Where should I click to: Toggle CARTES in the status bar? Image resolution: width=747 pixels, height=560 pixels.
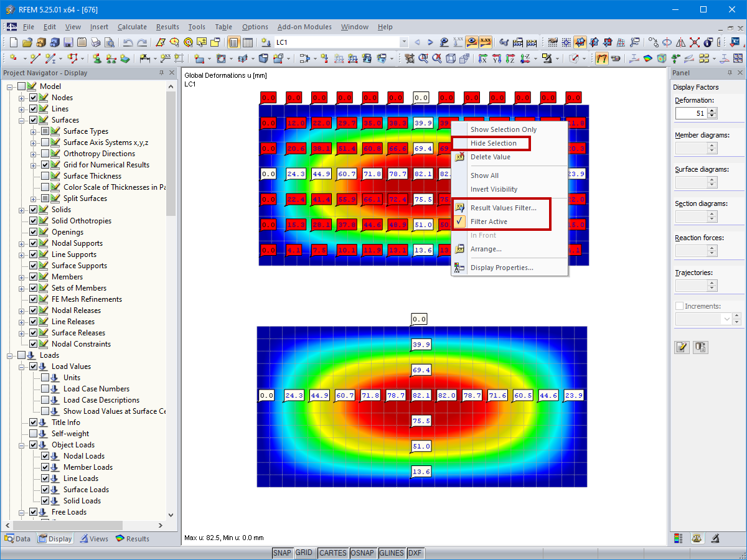pos(333,553)
